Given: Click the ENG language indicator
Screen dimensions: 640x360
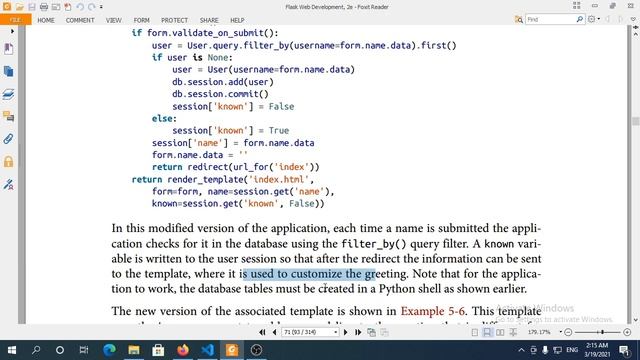Looking at the screenshot, I should 572,350.
